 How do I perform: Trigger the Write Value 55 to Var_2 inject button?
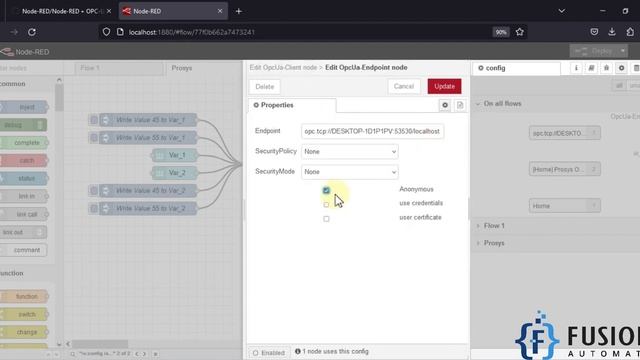94,209
